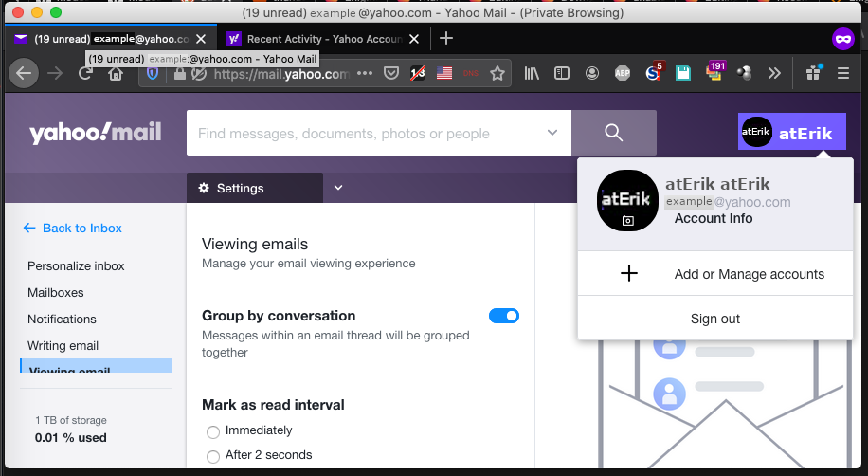Open a new browser tab with plus
This screenshot has width=868, height=476.
(445, 38)
